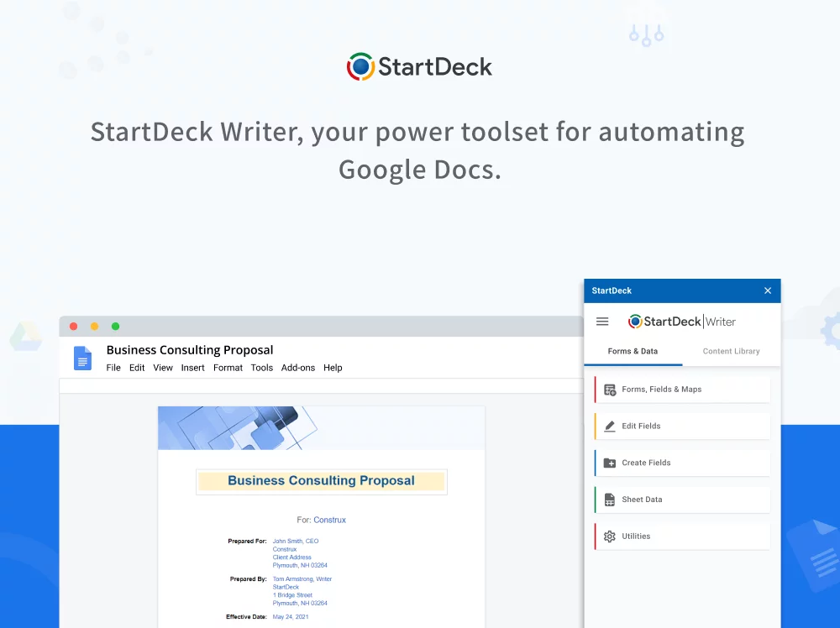Close the StartDeck sidebar panel
Screen dimensions: 840x628
tap(767, 290)
